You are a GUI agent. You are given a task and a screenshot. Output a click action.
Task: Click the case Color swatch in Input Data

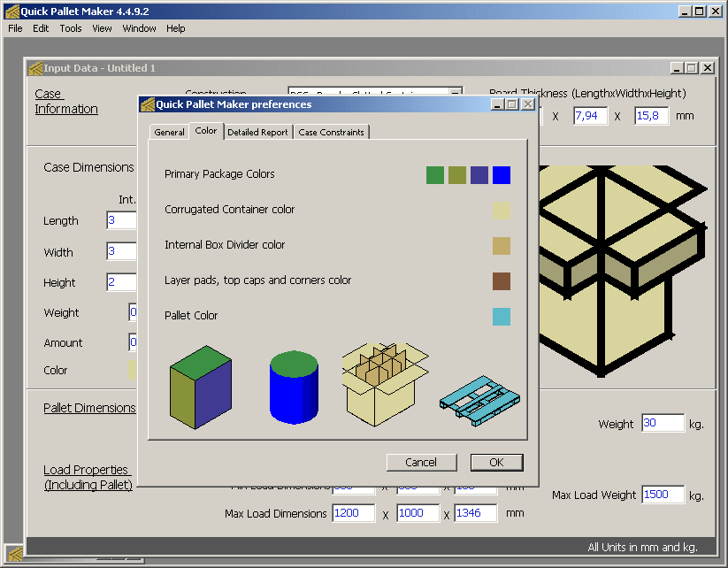click(133, 370)
